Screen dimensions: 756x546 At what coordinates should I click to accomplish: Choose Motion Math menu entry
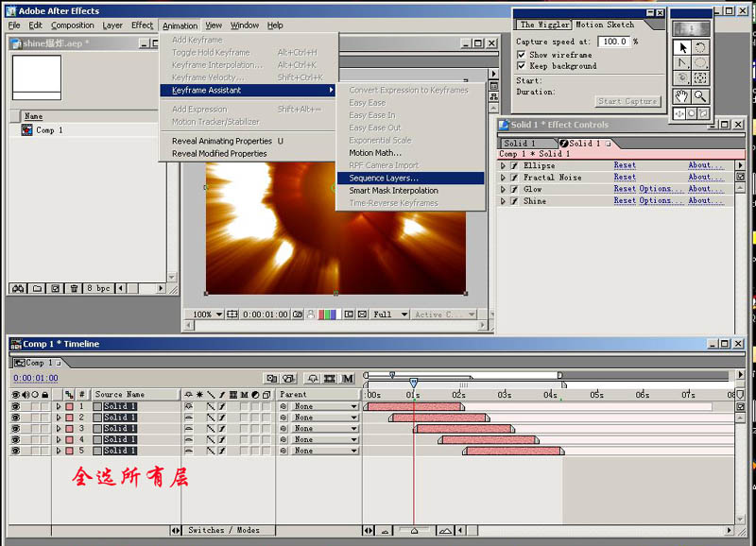410,153
